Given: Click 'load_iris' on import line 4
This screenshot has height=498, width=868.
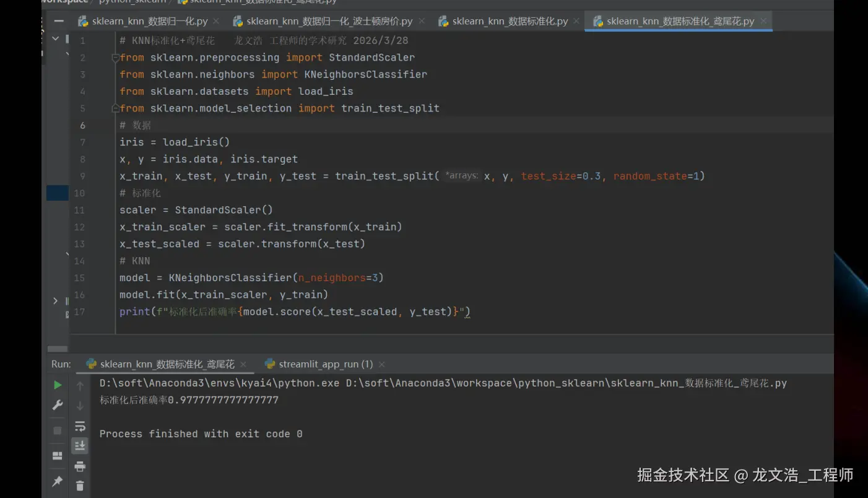Looking at the screenshot, I should click(x=326, y=91).
